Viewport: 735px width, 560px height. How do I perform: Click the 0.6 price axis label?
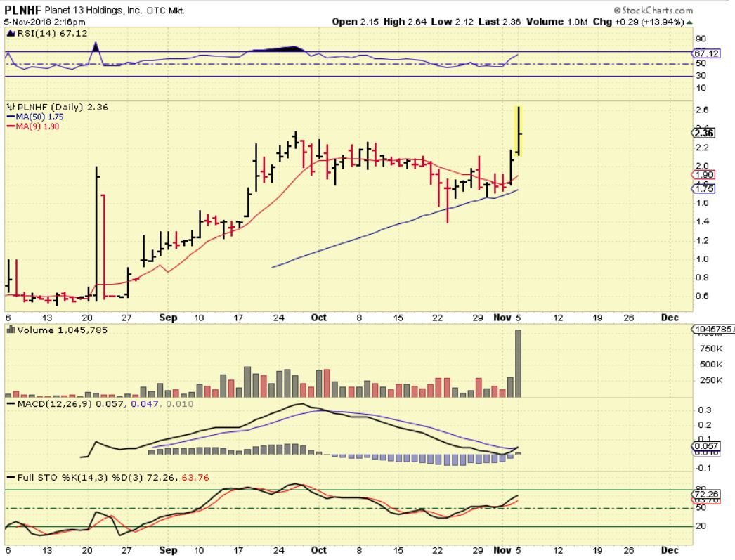(702, 297)
